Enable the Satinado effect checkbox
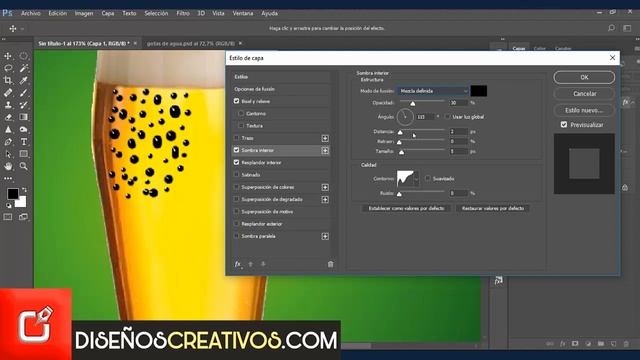Image resolution: width=640 pixels, height=360 pixels. [x=236, y=175]
